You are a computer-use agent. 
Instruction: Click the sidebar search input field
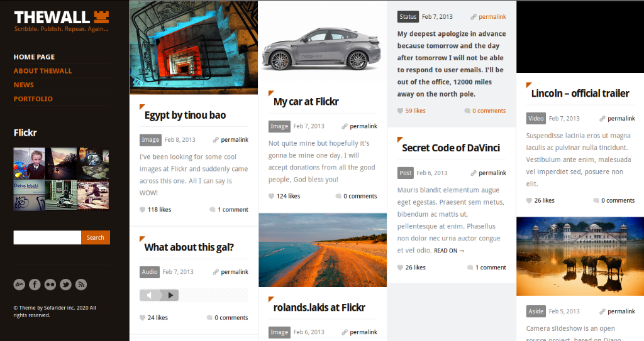[47, 237]
